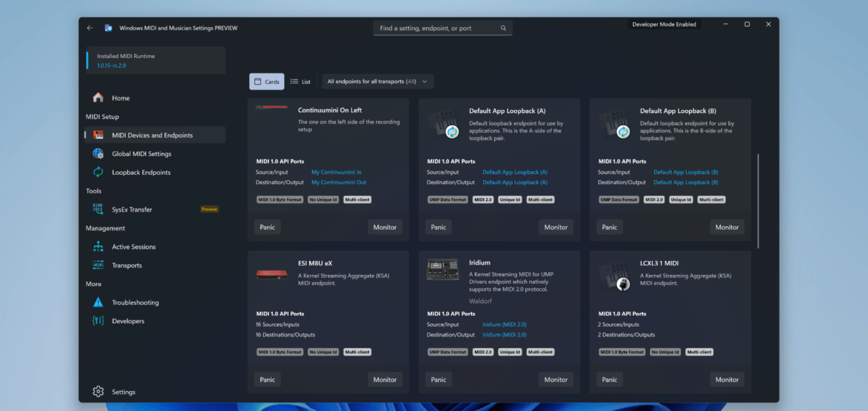The width and height of the screenshot is (868, 411).
Task: Select the Transports icon in Management
Action: (x=98, y=265)
